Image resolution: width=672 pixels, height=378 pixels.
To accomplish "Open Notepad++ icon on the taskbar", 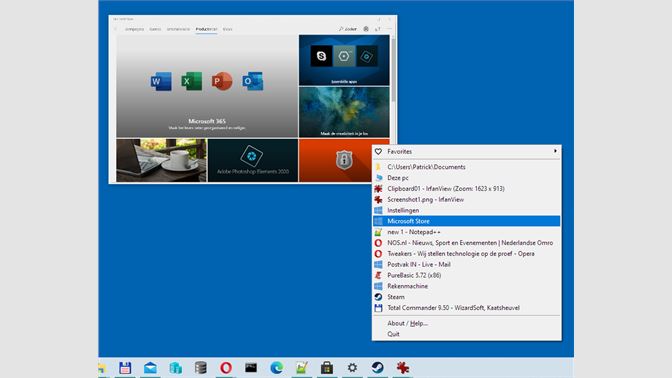I will click(302, 368).
